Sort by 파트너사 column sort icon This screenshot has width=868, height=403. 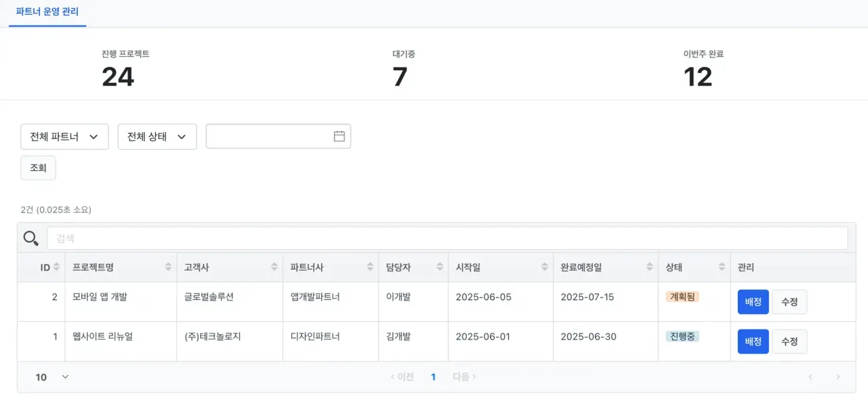(x=370, y=267)
